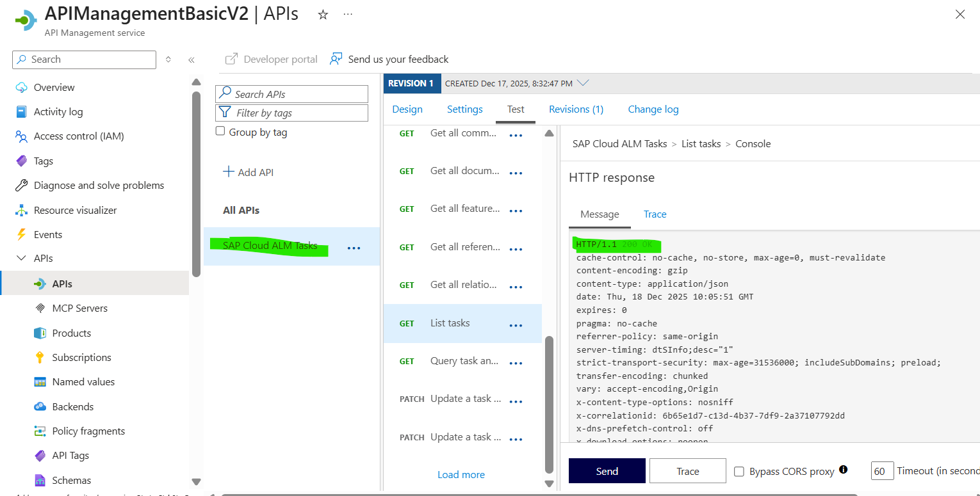The width and height of the screenshot is (980, 496).
Task: Collapse the APIs section in the sidebar
Action: click(x=22, y=259)
